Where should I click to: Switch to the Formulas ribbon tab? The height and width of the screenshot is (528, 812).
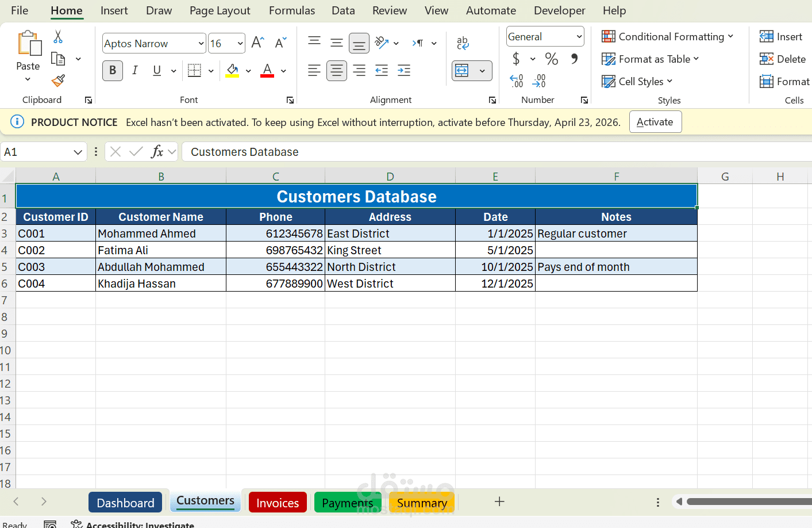click(291, 10)
